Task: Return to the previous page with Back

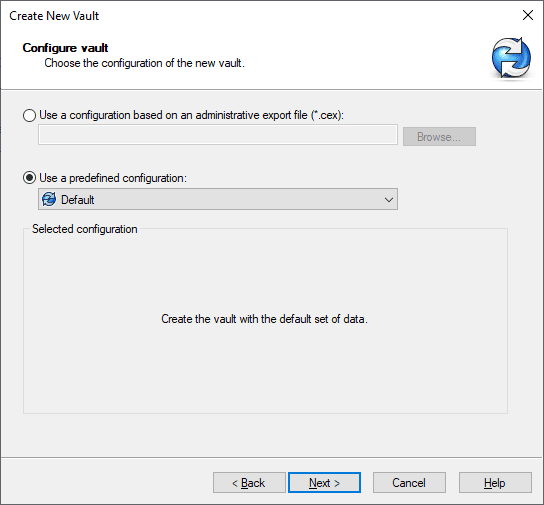Action: point(249,482)
